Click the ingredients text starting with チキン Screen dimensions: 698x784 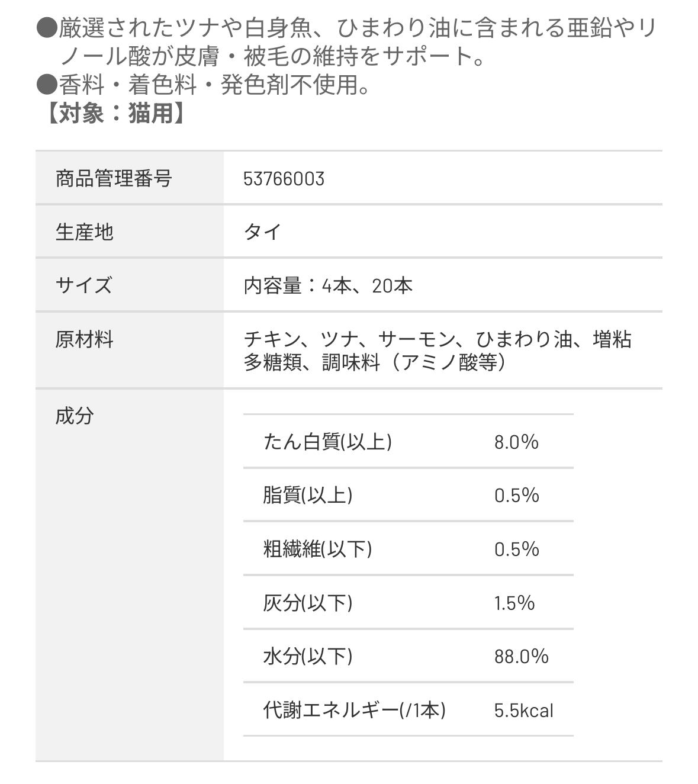438,351
